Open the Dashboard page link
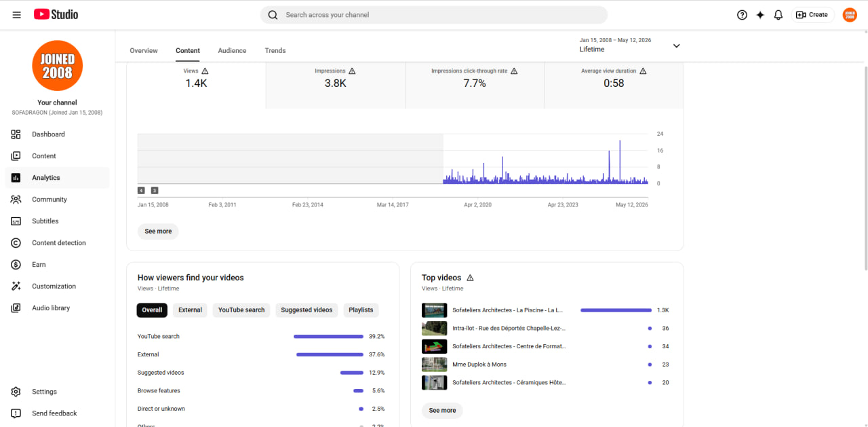Viewport: 868px width, 427px height. click(x=57, y=134)
